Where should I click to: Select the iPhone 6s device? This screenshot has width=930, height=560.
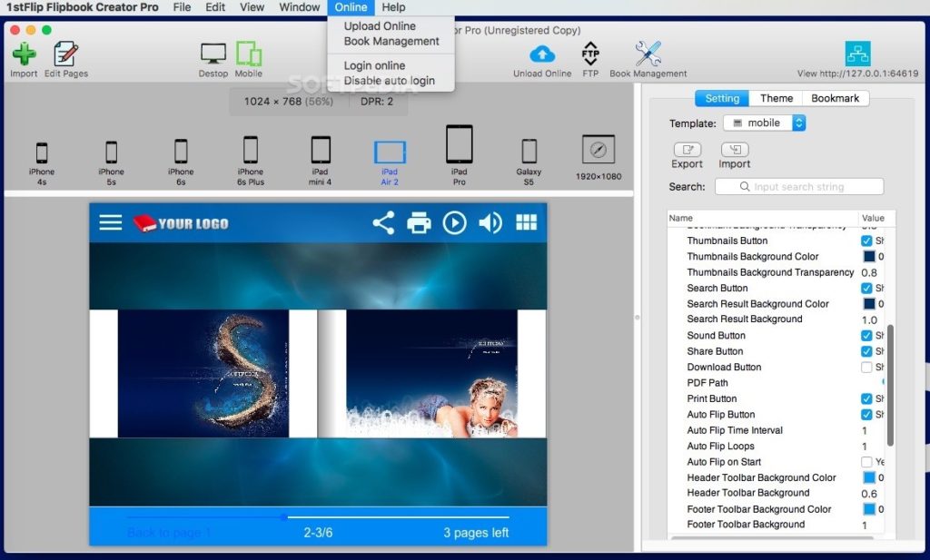pyautogui.click(x=181, y=151)
